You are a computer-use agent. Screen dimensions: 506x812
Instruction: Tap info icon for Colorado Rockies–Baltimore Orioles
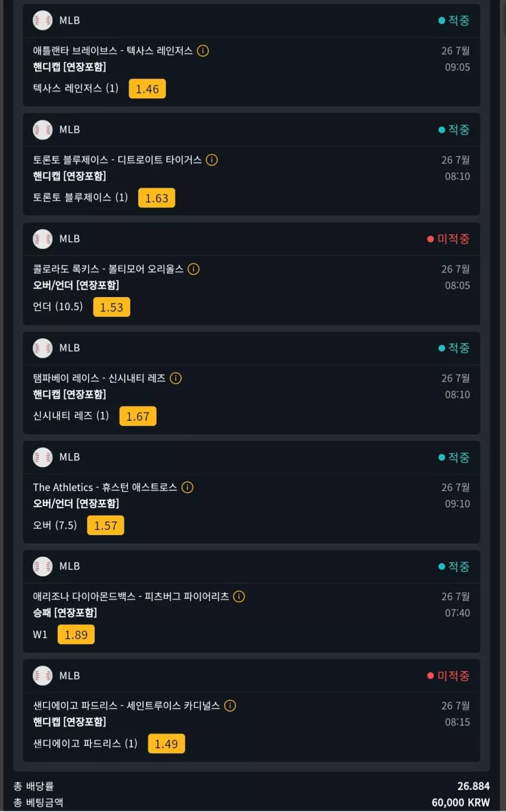[193, 269]
